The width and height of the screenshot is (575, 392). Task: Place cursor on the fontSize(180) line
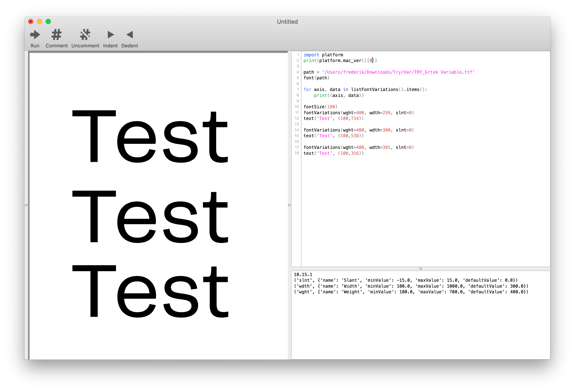tap(320, 107)
